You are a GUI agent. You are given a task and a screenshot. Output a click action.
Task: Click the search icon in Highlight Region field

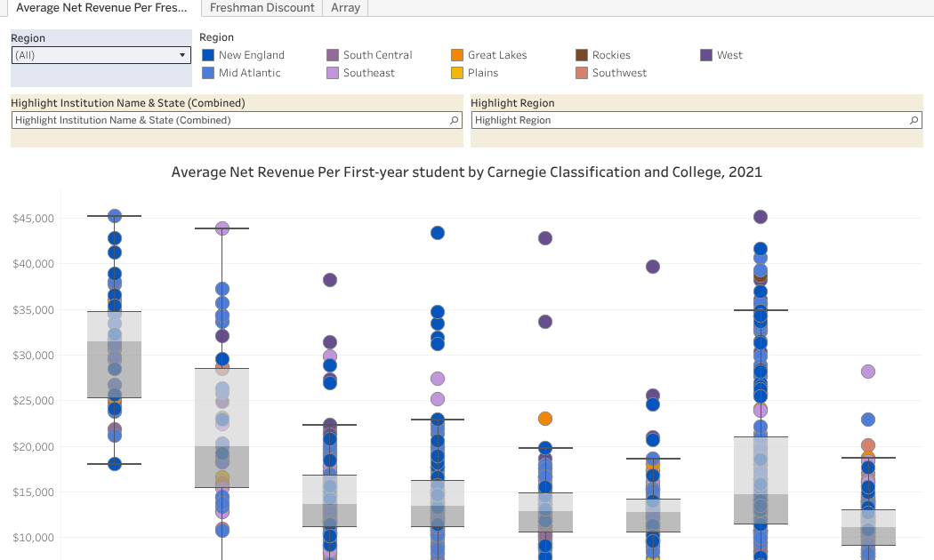click(914, 120)
